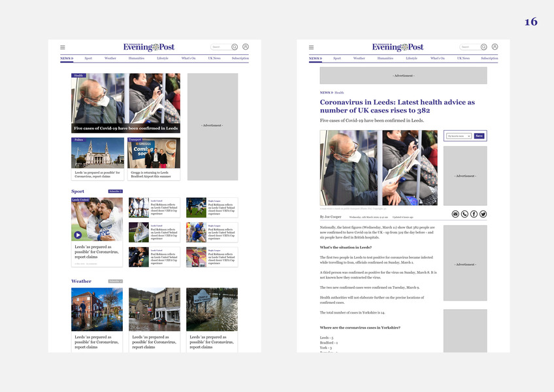Click Save button beside favorites dropdown

point(479,136)
